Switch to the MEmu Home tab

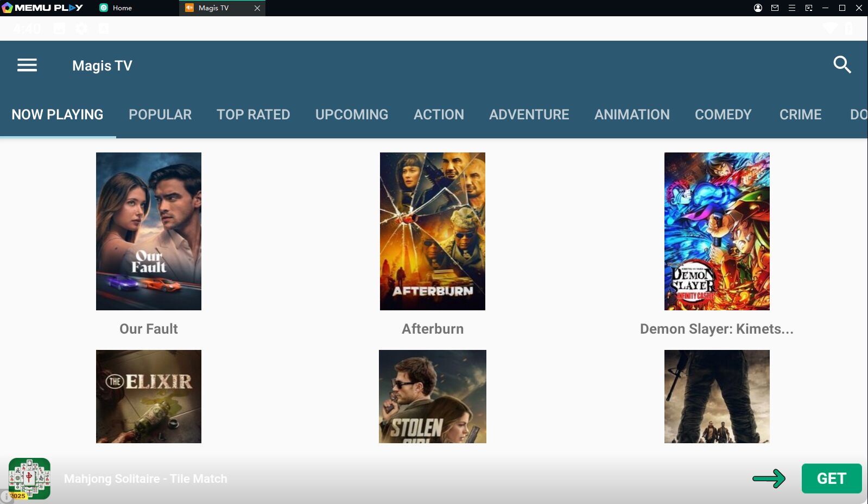pos(116,8)
